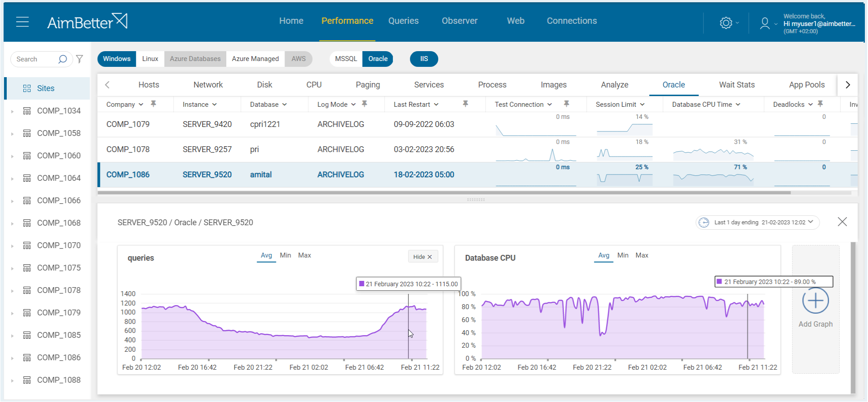Screen dimensions: 868x402
Task: Expand the COMP_1066 tree node
Action: point(12,201)
